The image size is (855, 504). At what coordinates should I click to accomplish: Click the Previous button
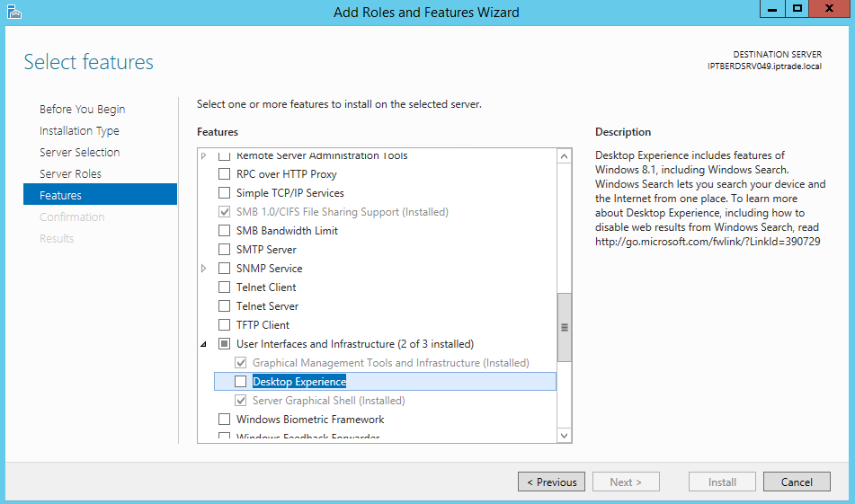tap(551, 482)
